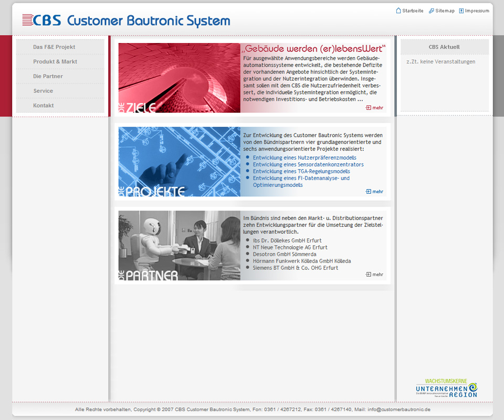Open the Kontakt menu item
The image size is (504, 420).
pos(60,106)
